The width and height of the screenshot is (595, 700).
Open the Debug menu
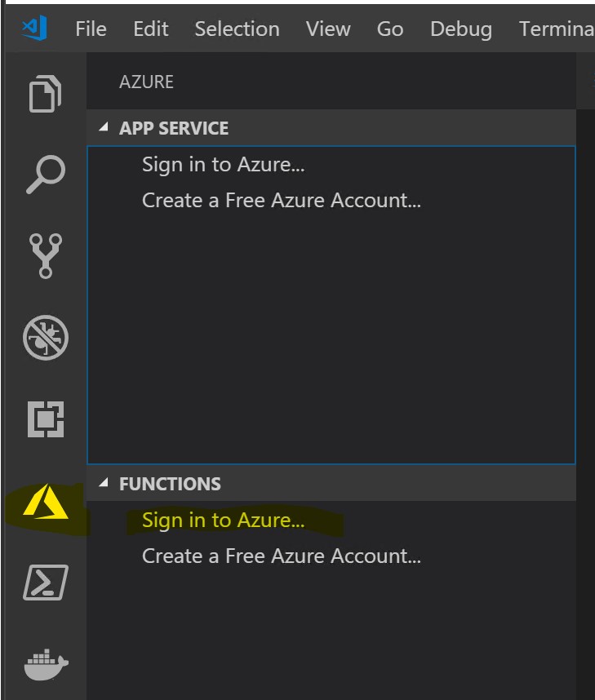tap(461, 30)
